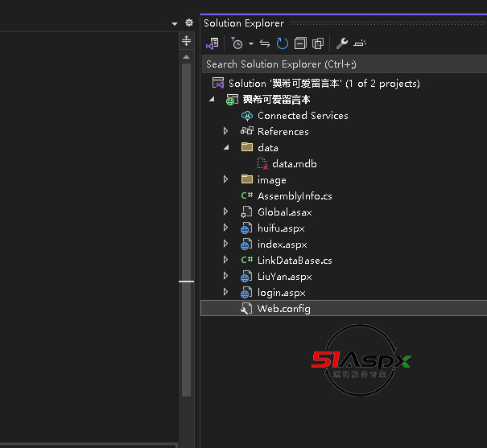Open the Web.config file
Image resolution: width=487 pixels, height=448 pixels.
[x=283, y=309]
